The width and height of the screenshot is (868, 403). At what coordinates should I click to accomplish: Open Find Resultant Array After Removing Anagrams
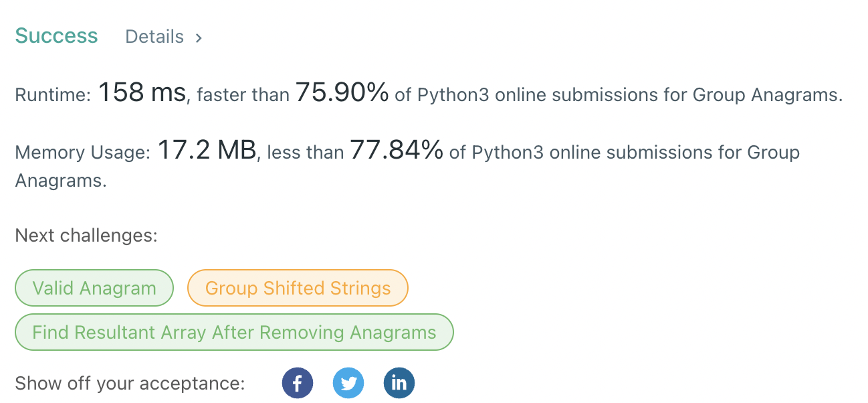[x=234, y=332]
